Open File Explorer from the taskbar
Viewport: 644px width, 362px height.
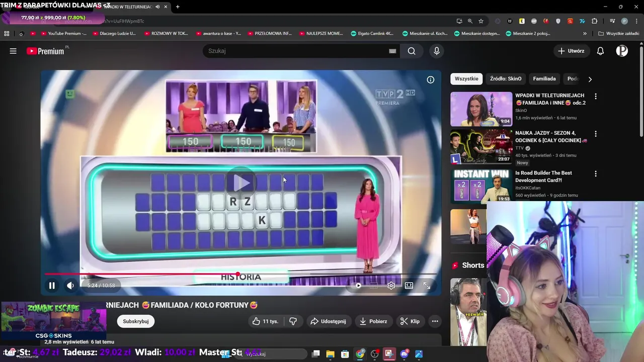pos(331,354)
